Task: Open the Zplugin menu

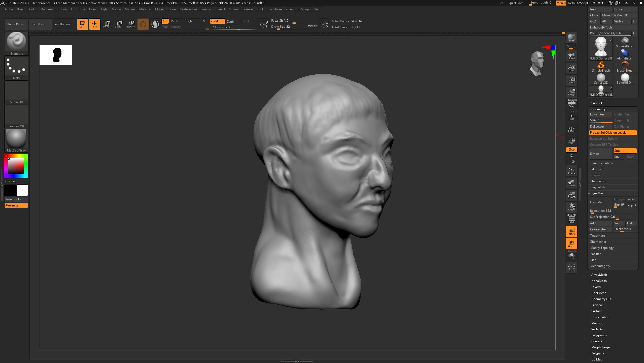Action: [x=291, y=9]
